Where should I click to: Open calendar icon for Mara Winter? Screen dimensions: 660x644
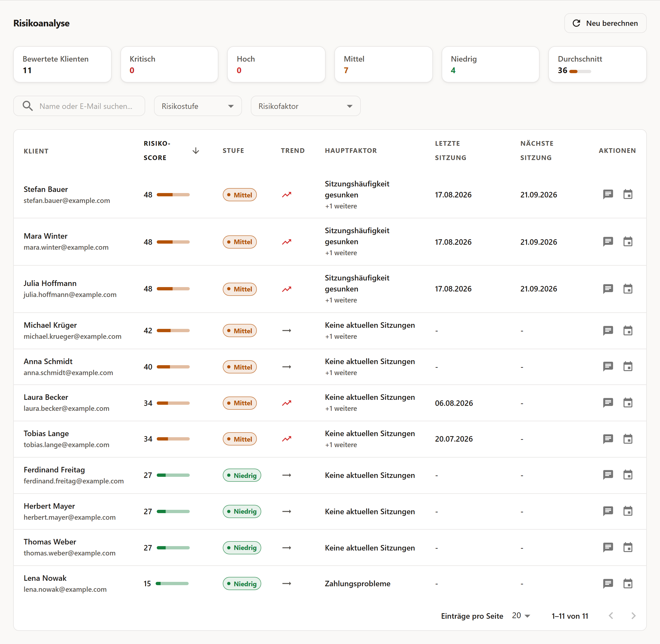(x=628, y=241)
